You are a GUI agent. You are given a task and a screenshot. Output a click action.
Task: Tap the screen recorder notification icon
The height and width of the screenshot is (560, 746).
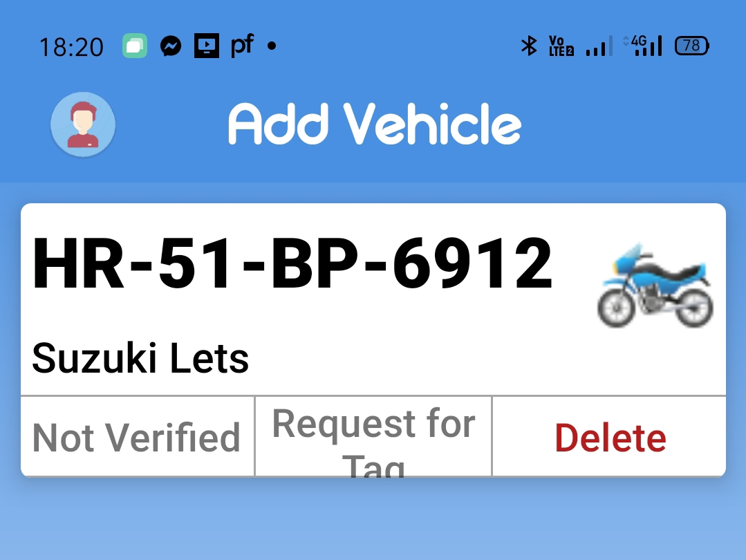(207, 46)
